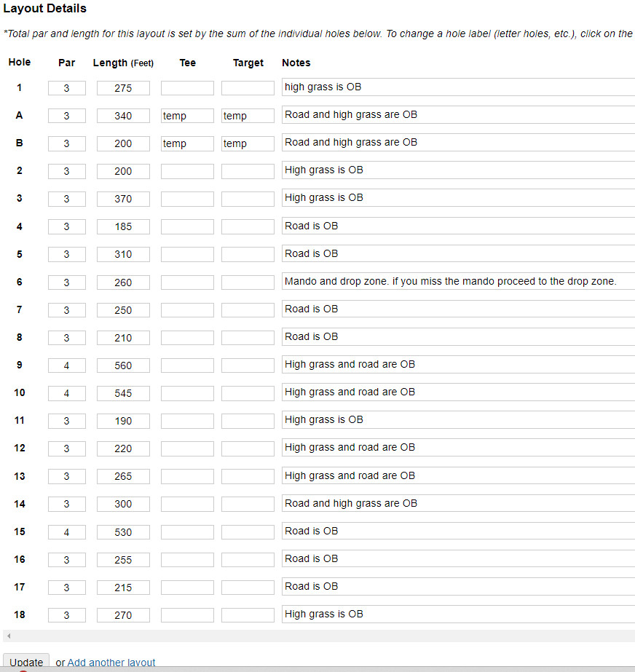
Task: Click the Tee field for hole 2
Action: click(x=187, y=171)
